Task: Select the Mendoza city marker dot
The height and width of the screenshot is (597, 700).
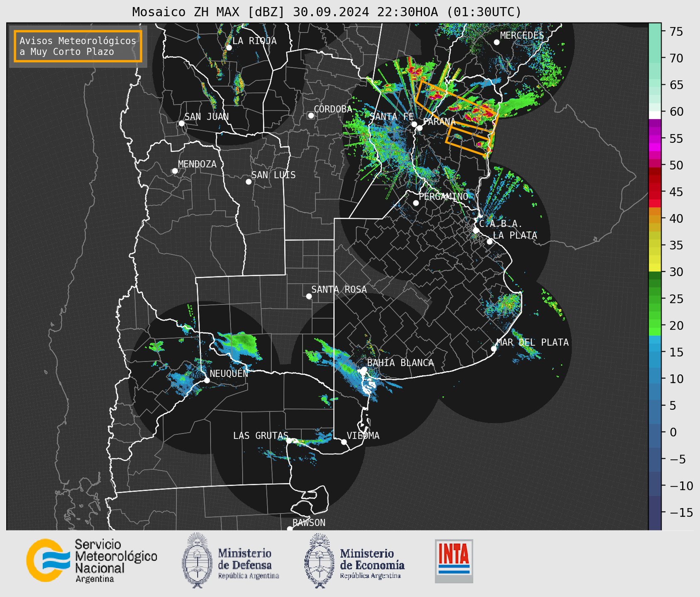Action: point(175,171)
